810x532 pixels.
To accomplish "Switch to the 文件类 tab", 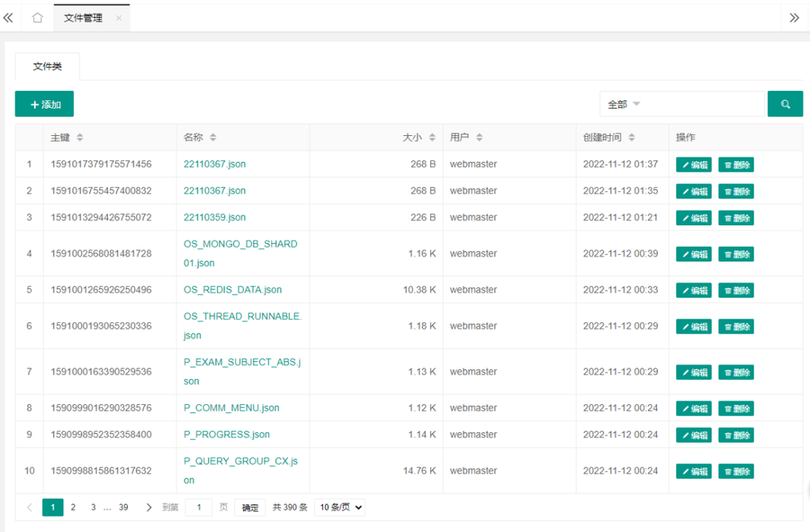I will [x=47, y=66].
